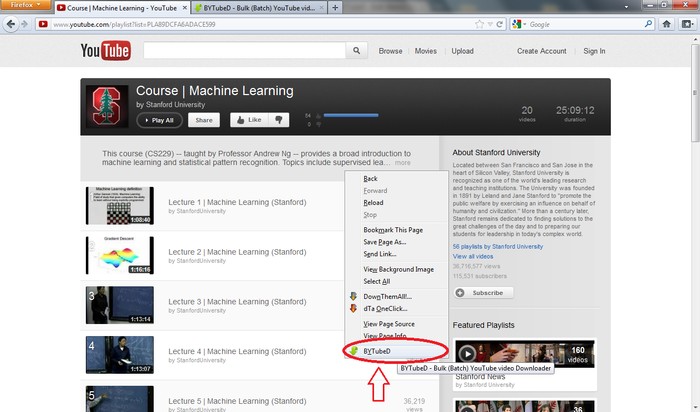Screen dimensions: 700x412
Task: Open Lecture 3 video thumbnail
Action: 120,305
